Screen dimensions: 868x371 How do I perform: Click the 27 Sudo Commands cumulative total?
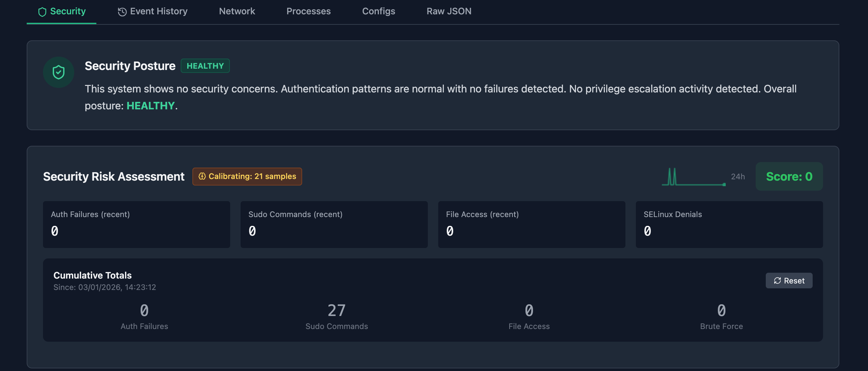pos(336,311)
